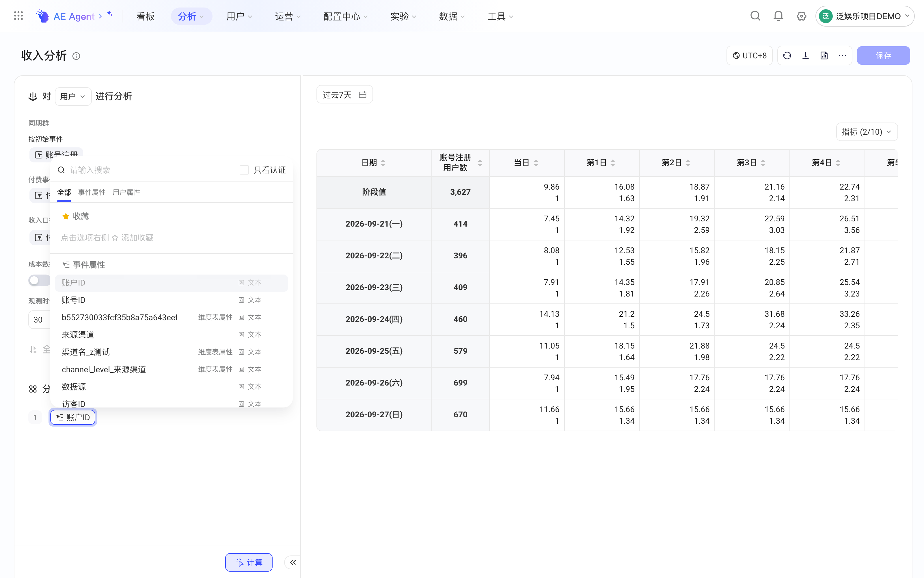Open global search magnifier in header
The image size is (924, 578).
755,16
